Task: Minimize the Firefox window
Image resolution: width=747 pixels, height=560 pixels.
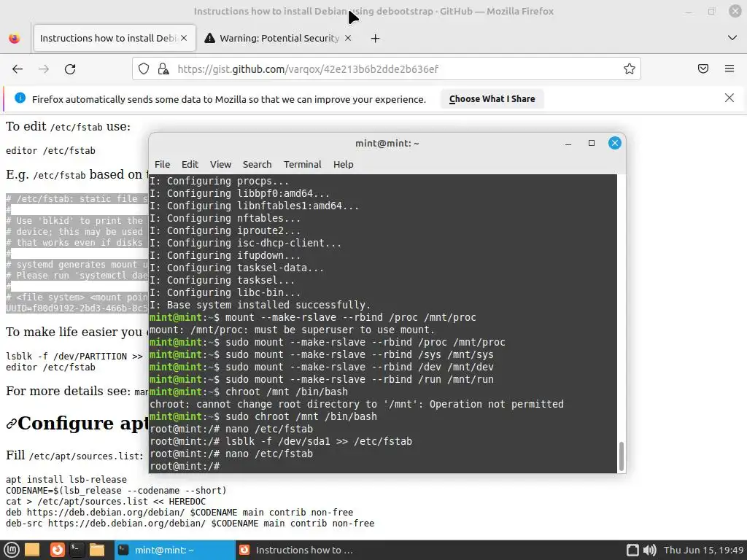Action: [x=689, y=12]
